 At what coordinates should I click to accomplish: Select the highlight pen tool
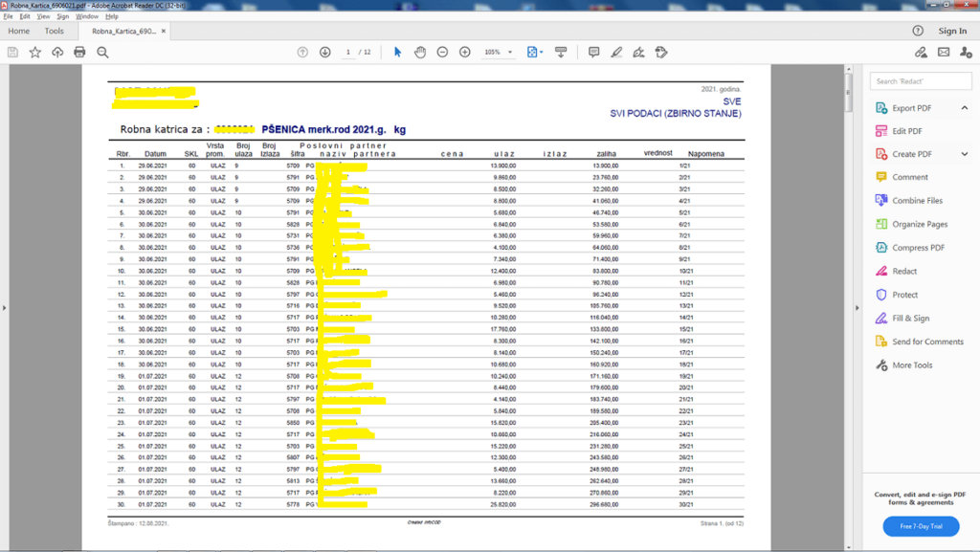[x=616, y=53]
